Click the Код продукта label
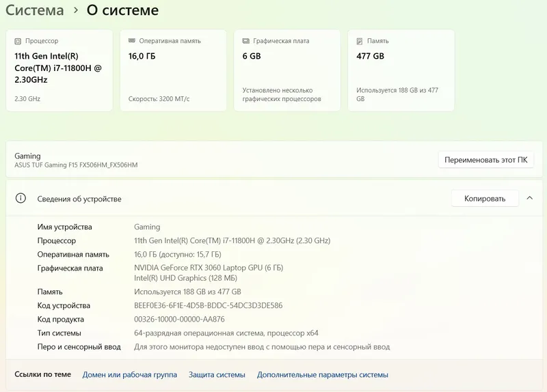547x392 pixels. click(61, 319)
